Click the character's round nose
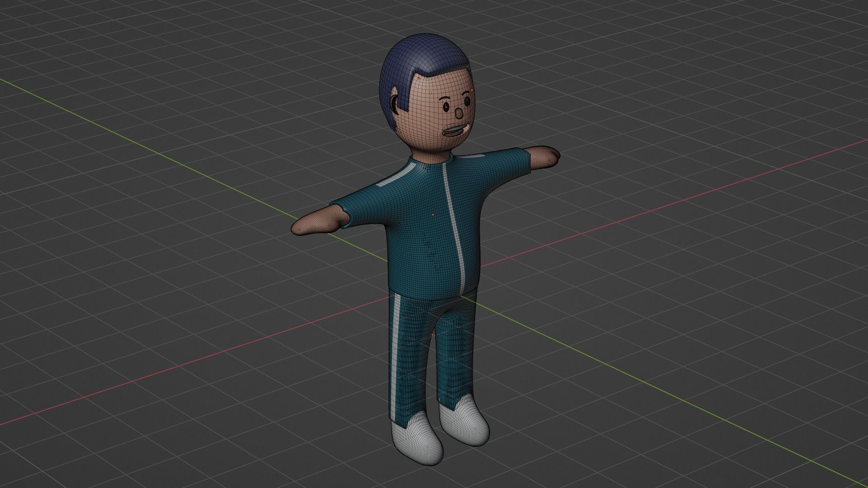The width and height of the screenshot is (868, 488). tap(458, 113)
